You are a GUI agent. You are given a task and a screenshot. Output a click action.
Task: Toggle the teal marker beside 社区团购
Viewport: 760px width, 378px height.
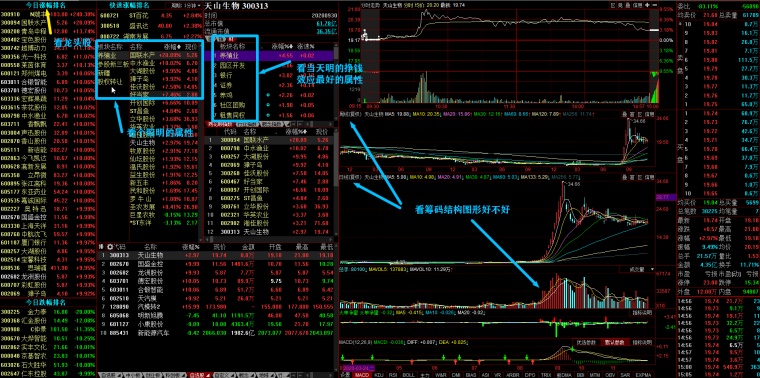[x=267, y=105]
